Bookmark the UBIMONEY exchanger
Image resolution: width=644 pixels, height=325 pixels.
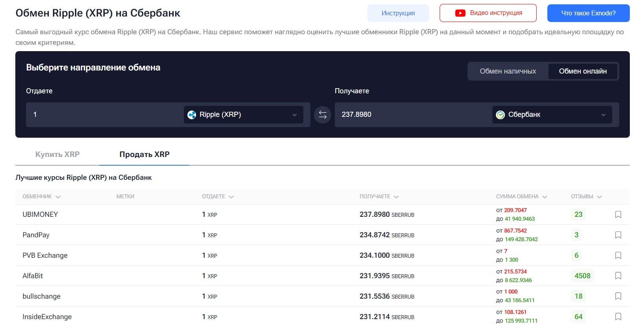[x=618, y=214]
